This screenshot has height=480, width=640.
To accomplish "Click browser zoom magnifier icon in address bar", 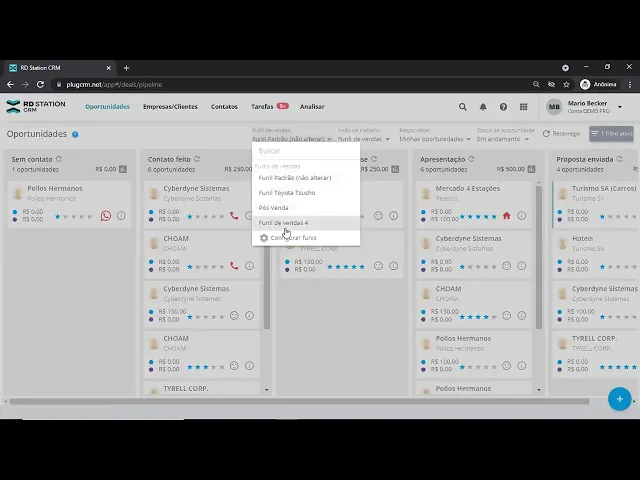I will coord(536,84).
